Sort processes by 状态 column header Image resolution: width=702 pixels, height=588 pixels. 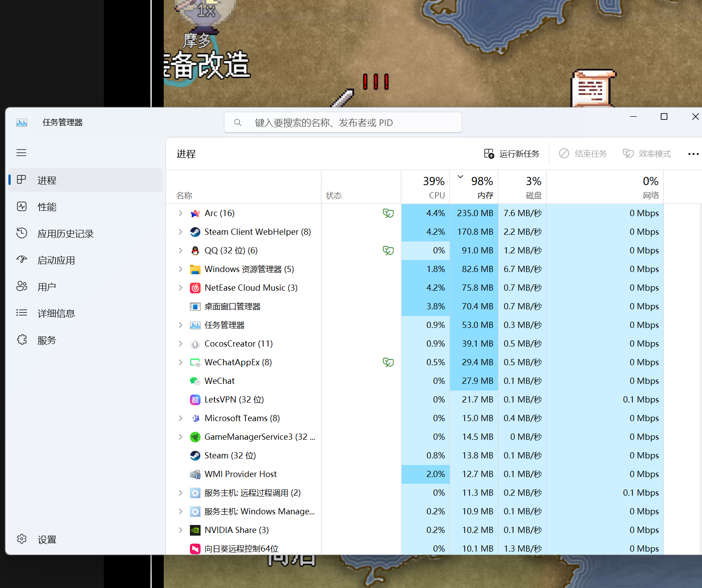click(x=361, y=187)
